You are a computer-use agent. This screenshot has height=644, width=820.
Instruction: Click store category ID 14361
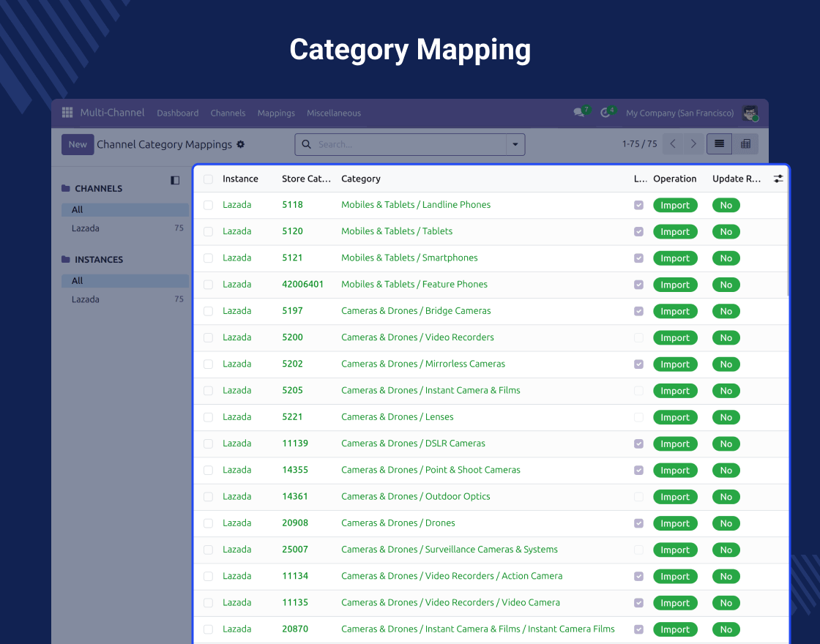point(295,497)
